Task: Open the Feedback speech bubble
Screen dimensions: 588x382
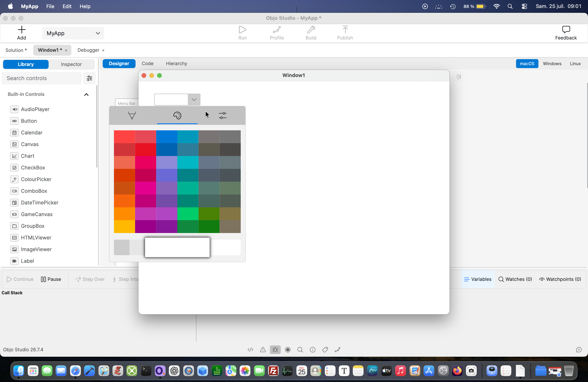Action: [566, 30]
